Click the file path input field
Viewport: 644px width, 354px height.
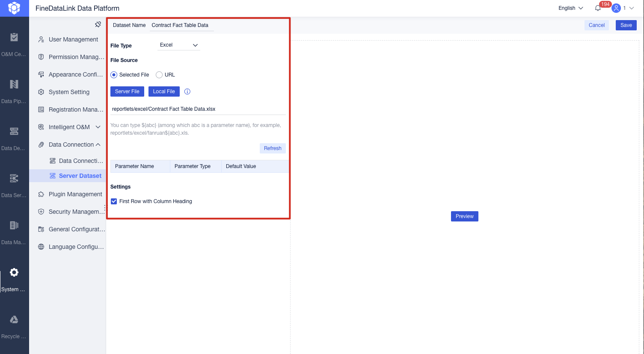click(198, 109)
